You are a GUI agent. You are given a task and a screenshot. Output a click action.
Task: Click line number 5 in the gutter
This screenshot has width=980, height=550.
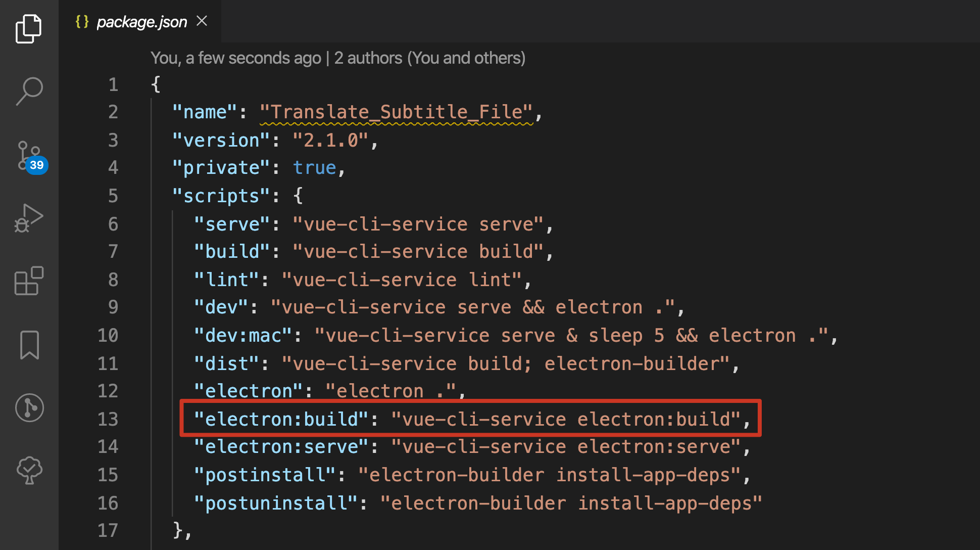tap(113, 196)
